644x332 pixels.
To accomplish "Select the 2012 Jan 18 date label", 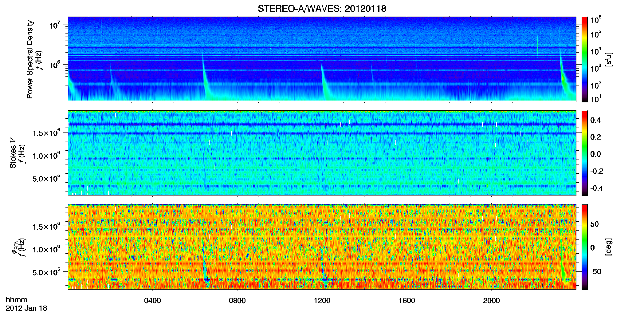I will tap(26, 308).
